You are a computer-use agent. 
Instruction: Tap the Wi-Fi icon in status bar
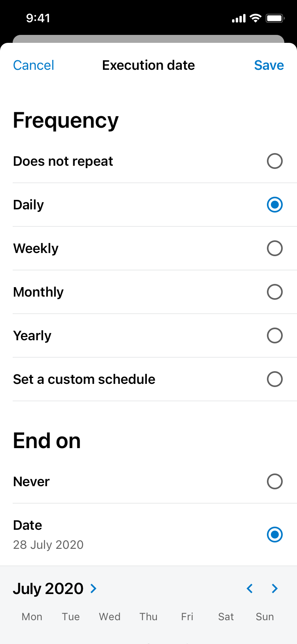pyautogui.click(x=256, y=18)
